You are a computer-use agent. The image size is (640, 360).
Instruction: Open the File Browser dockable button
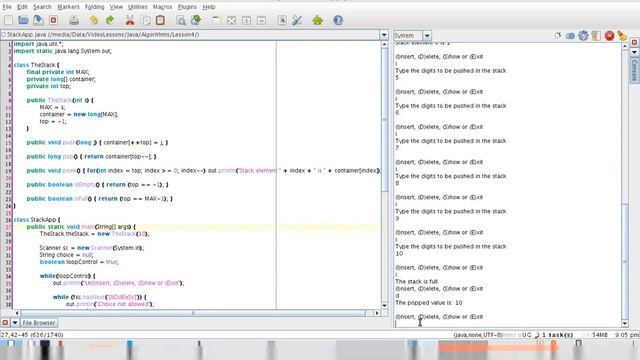tap(39, 322)
